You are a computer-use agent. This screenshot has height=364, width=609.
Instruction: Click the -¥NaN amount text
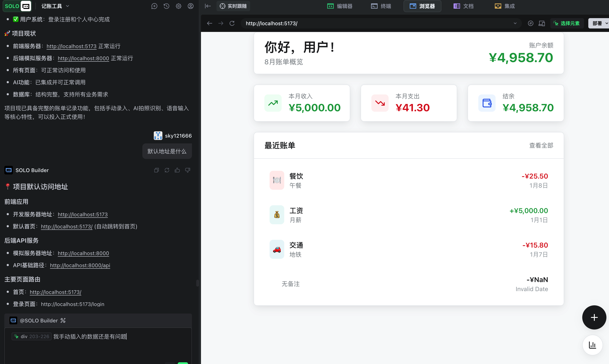coord(537,279)
